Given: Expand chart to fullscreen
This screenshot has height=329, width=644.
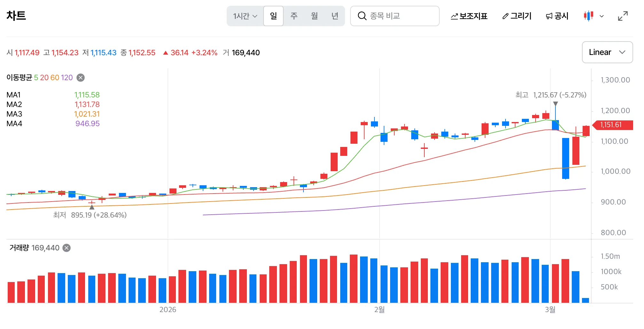Looking at the screenshot, I should pos(623,16).
